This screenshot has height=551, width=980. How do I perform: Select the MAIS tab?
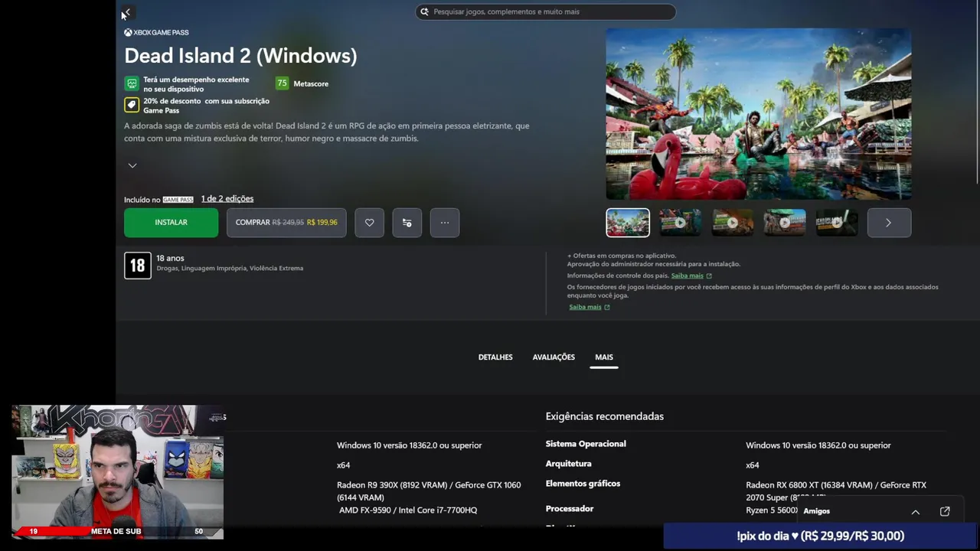click(x=604, y=357)
